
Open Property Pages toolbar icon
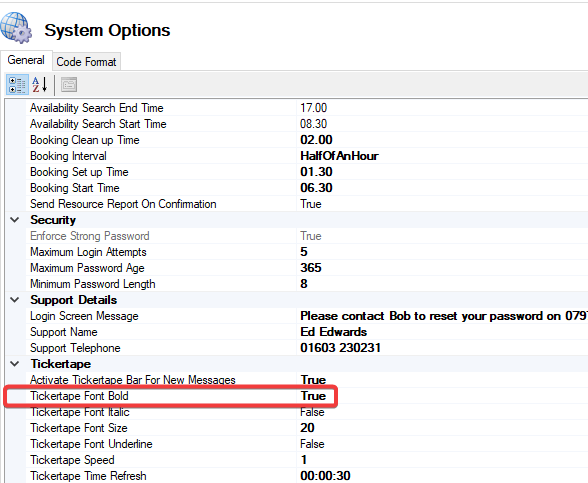click(x=69, y=85)
